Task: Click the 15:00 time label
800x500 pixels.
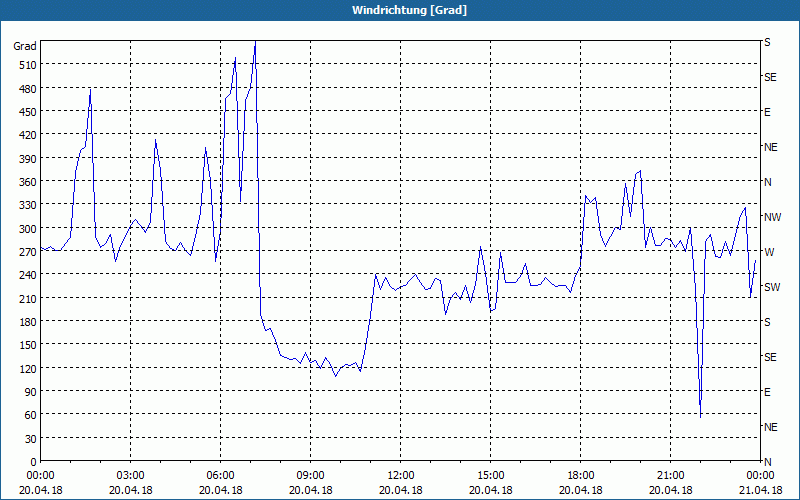Action: pos(491,476)
